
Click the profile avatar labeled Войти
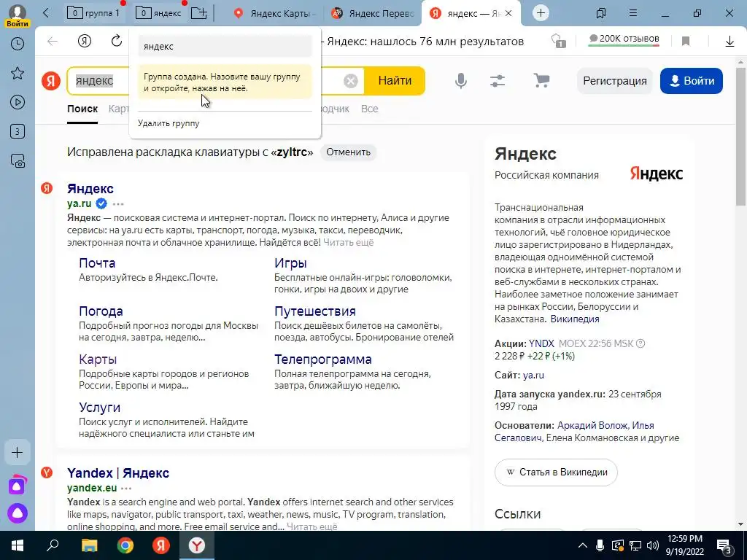tap(18, 15)
